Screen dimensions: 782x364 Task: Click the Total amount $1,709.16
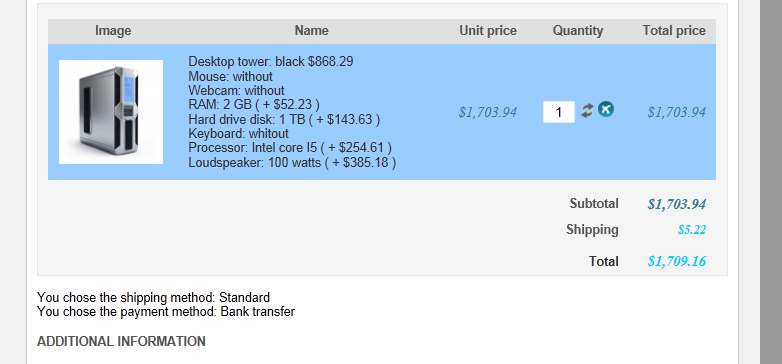(x=676, y=261)
